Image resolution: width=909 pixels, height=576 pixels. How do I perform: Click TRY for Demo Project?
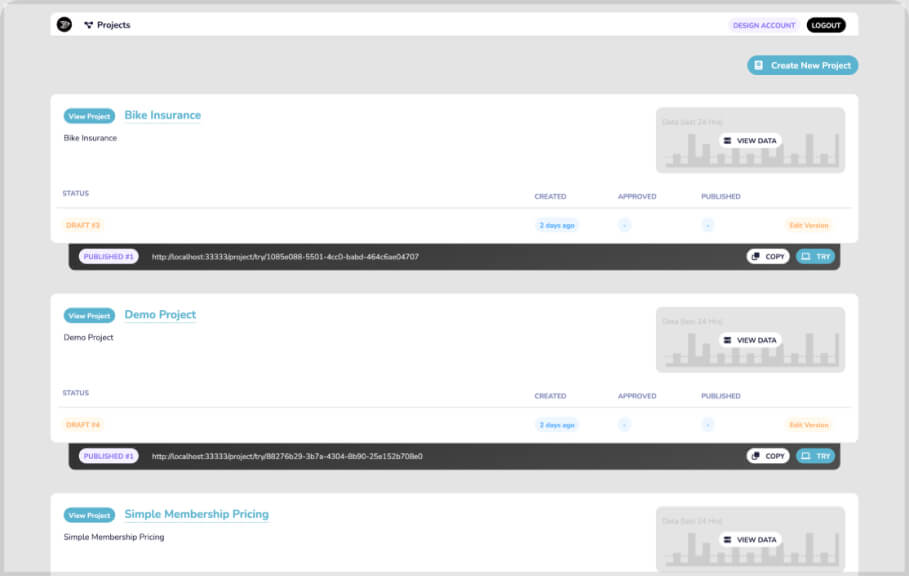(815, 456)
